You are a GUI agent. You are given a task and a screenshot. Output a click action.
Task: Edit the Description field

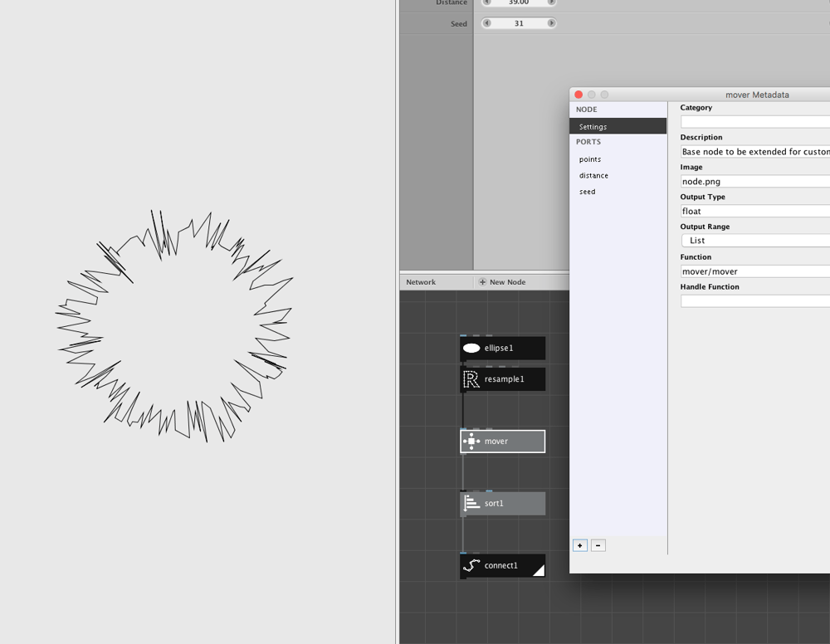(x=755, y=152)
